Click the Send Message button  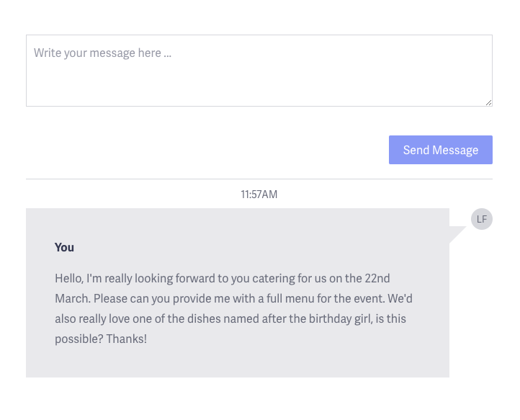[x=441, y=150]
